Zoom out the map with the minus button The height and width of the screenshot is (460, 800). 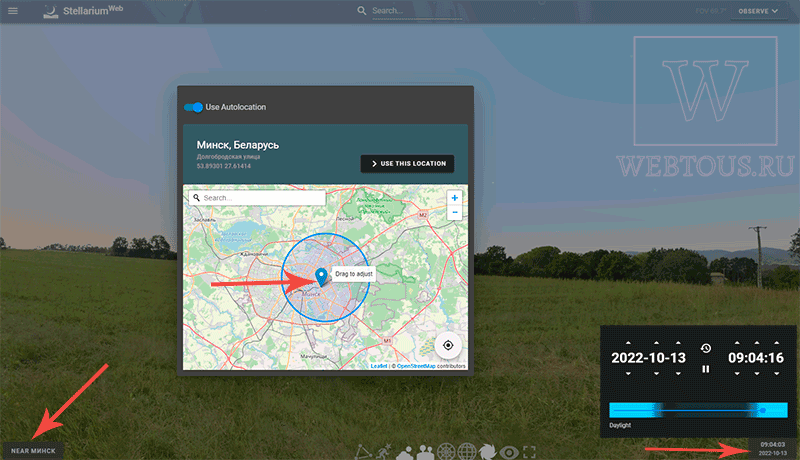click(x=454, y=212)
